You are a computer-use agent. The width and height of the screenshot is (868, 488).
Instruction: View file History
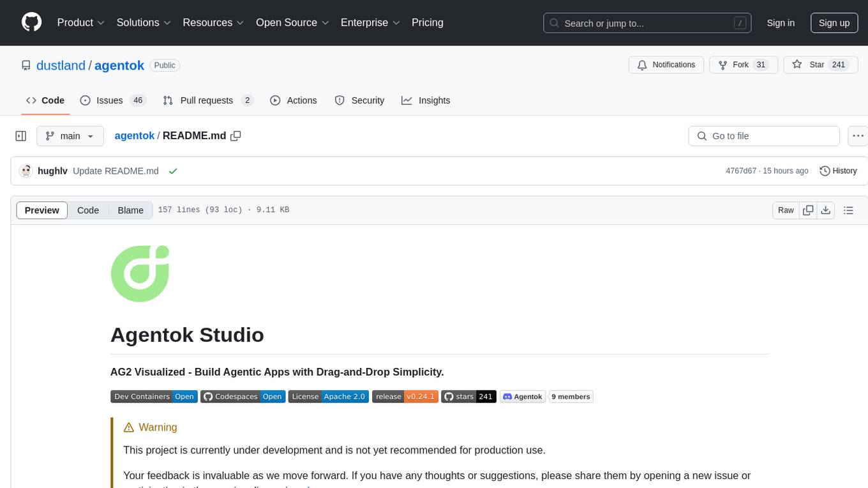tap(838, 171)
